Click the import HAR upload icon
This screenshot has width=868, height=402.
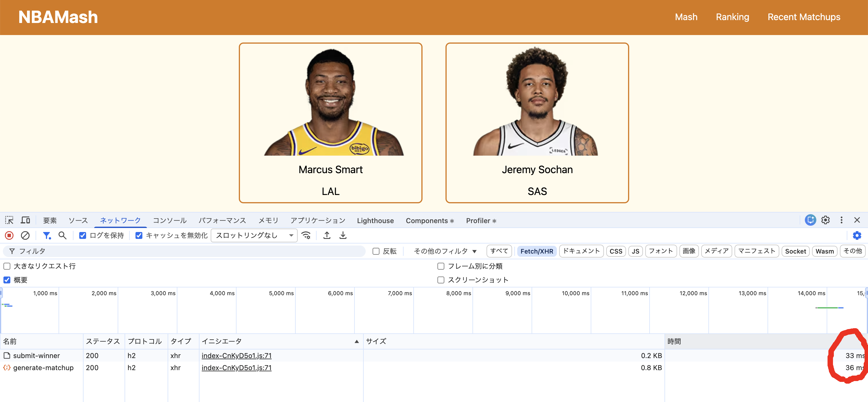tap(327, 235)
